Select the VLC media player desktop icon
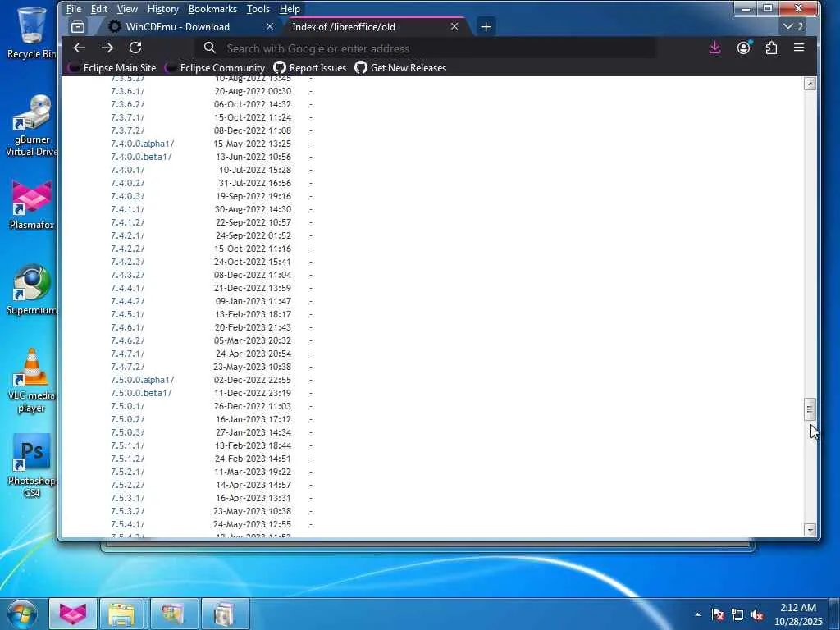The height and width of the screenshot is (630, 840). (32, 381)
